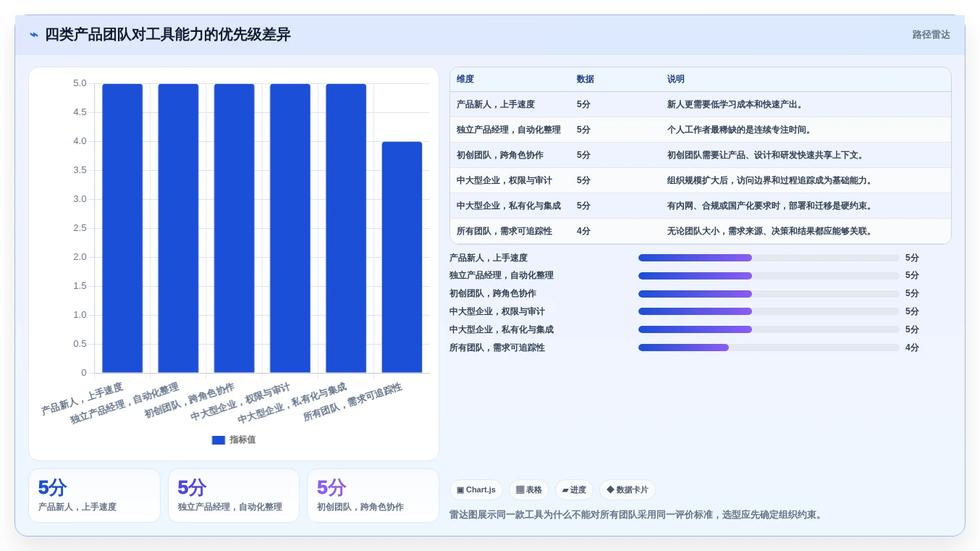Click progress bar for 所有团队，需求可追踪性
Screen dimensions: 980x551
[x=769, y=348]
